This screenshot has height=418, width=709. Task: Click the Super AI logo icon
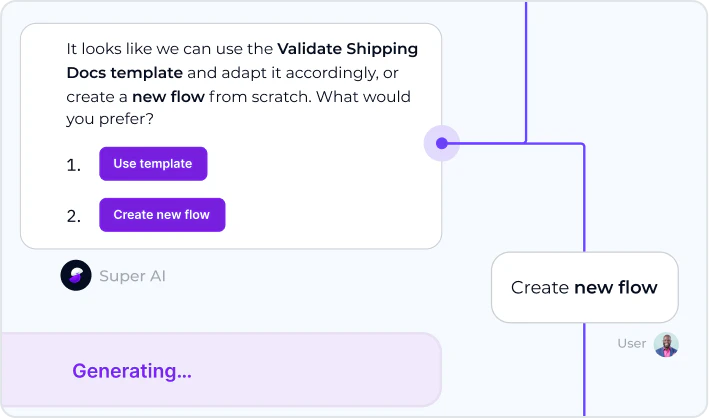point(76,275)
